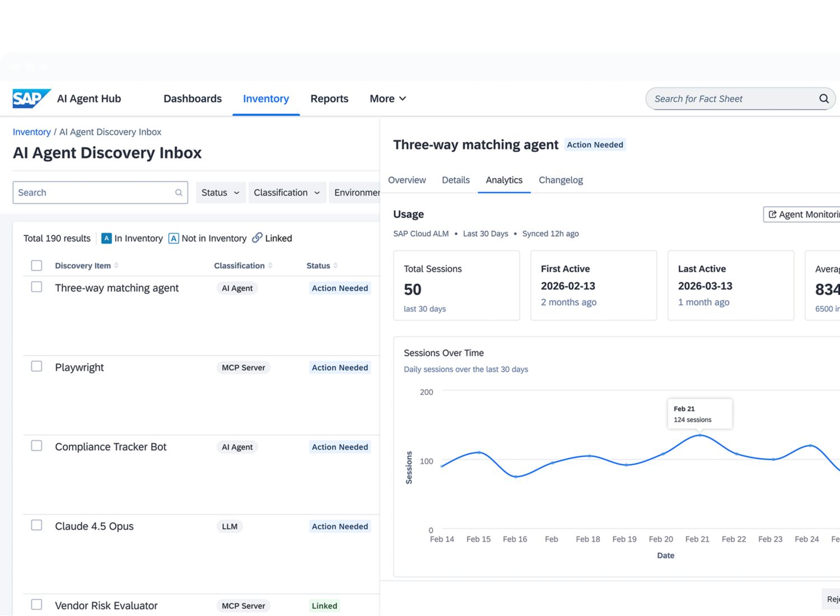Expand the Classification filter dropdown

[287, 193]
